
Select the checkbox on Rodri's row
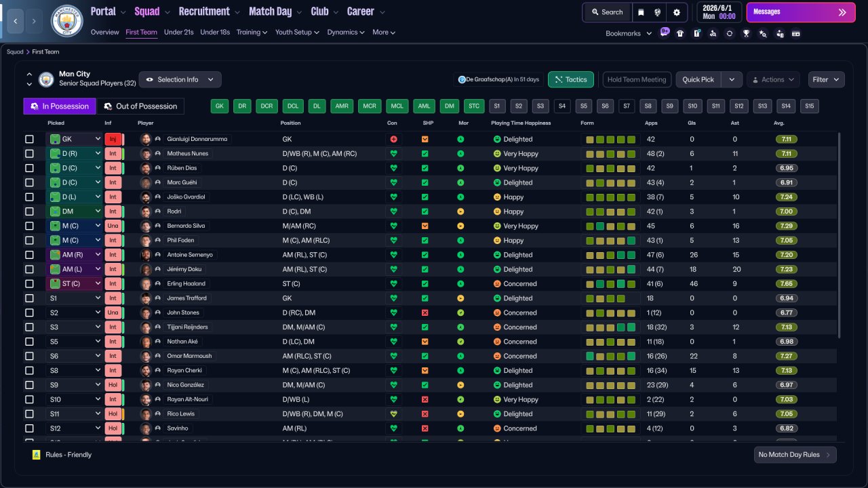tap(29, 211)
